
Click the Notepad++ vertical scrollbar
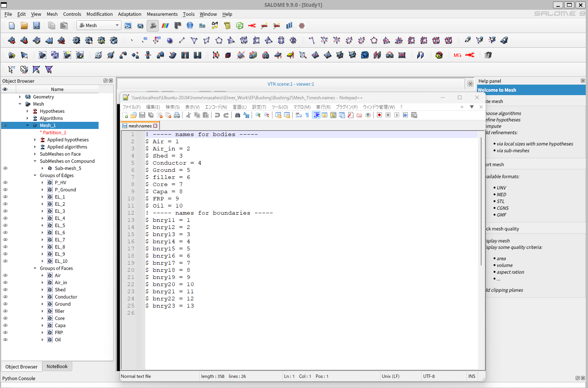point(481,201)
